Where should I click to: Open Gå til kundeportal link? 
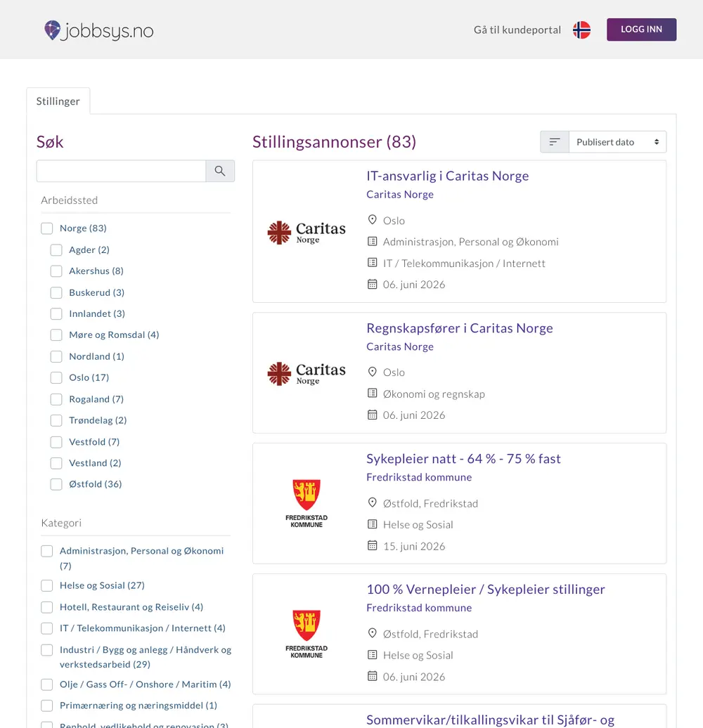point(517,30)
